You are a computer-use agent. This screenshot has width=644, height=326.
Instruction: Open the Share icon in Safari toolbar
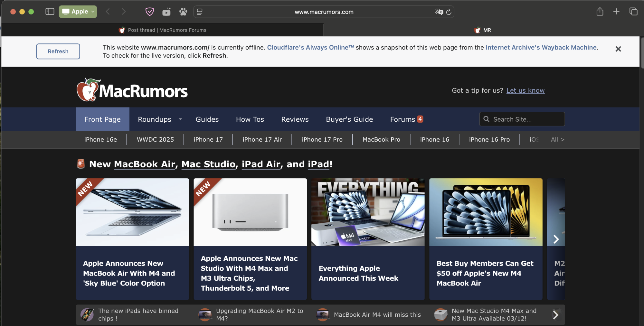600,12
